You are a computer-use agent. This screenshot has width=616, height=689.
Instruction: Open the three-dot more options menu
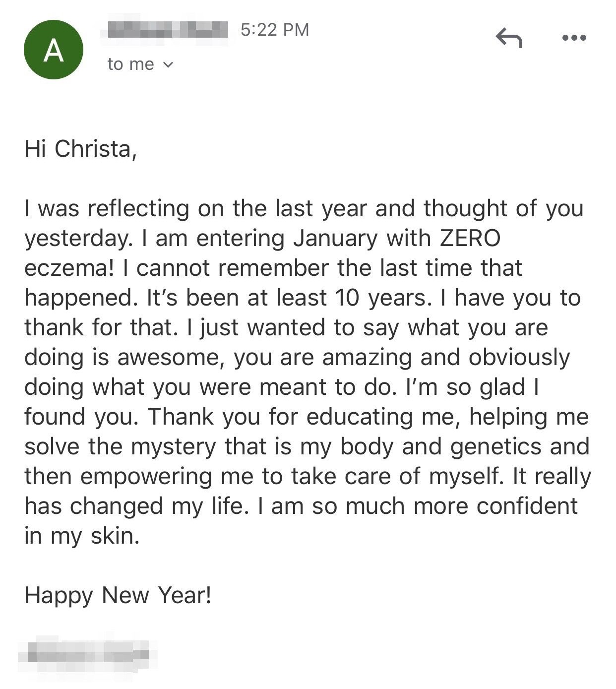(x=575, y=38)
